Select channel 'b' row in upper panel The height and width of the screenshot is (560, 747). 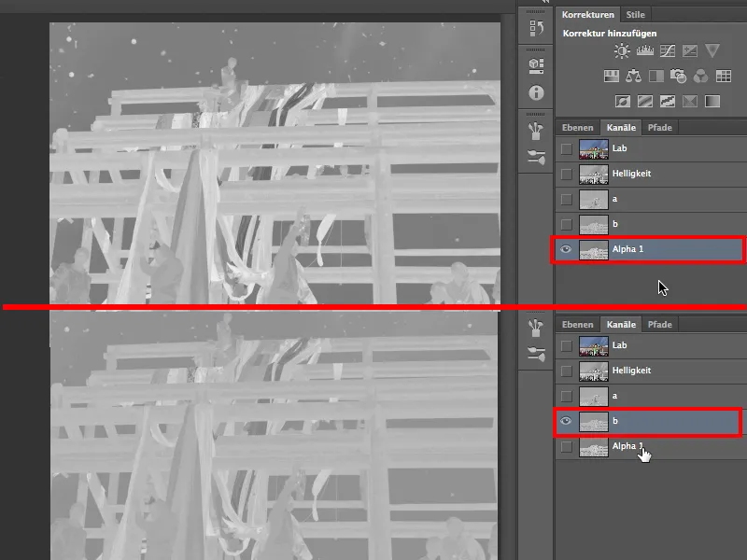coord(651,224)
